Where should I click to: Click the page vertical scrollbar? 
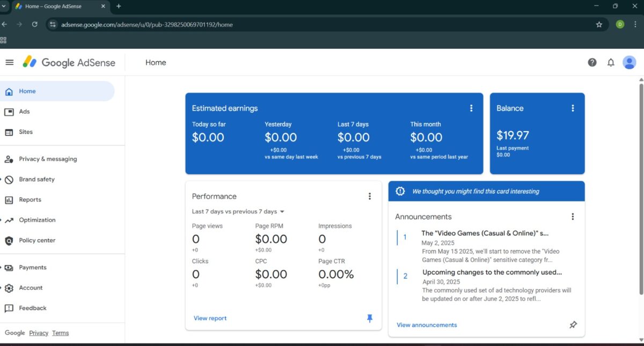pyautogui.click(x=641, y=188)
